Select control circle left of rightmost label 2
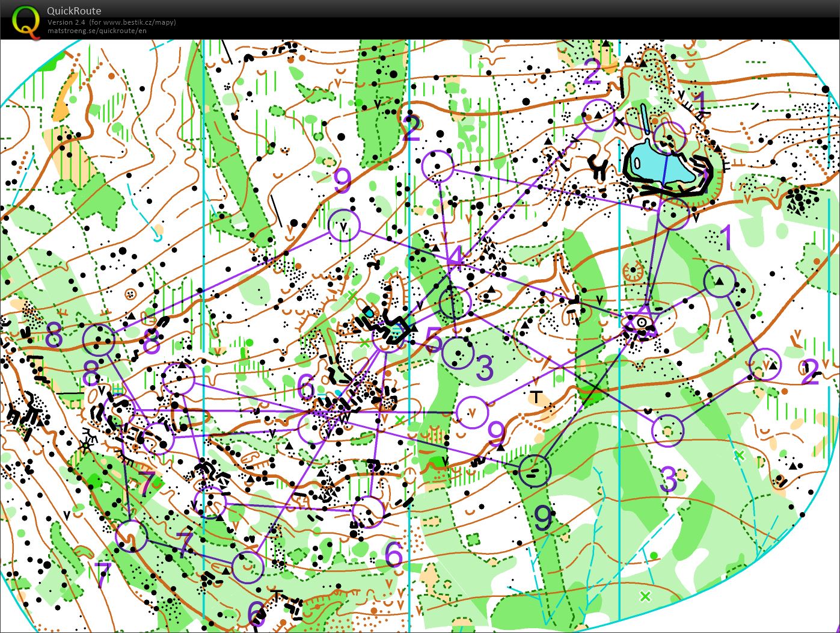 [x=765, y=364]
